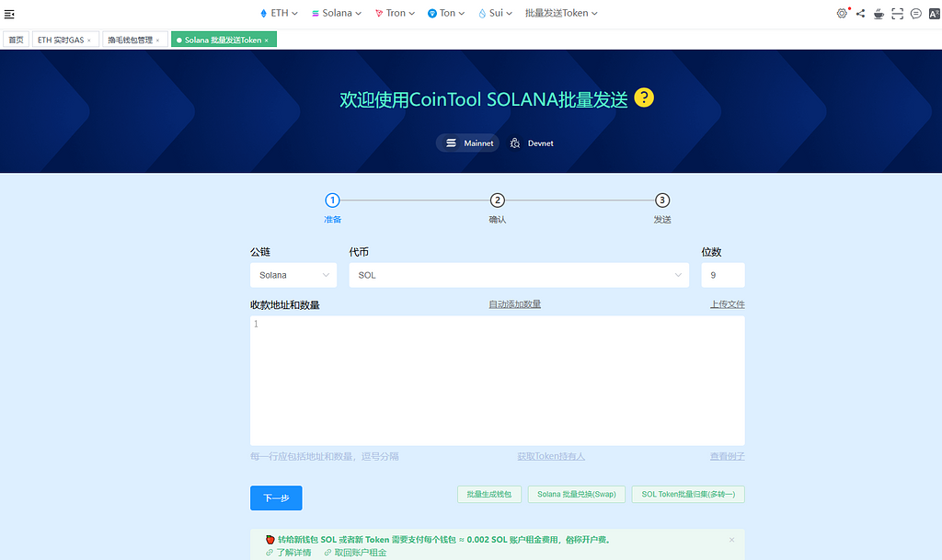Viewport: 942px width, 560px height.
Task: Toggle fullscreen with the scan-frame icon
Action: [897, 14]
